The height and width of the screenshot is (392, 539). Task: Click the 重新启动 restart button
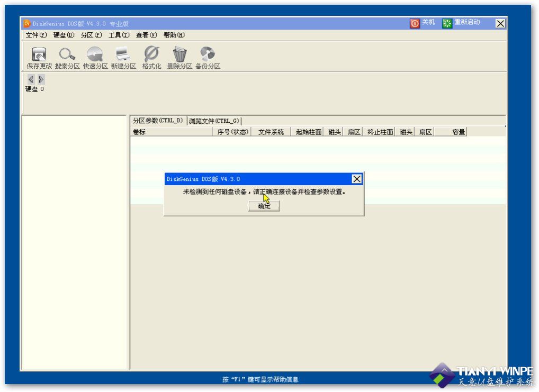461,23
